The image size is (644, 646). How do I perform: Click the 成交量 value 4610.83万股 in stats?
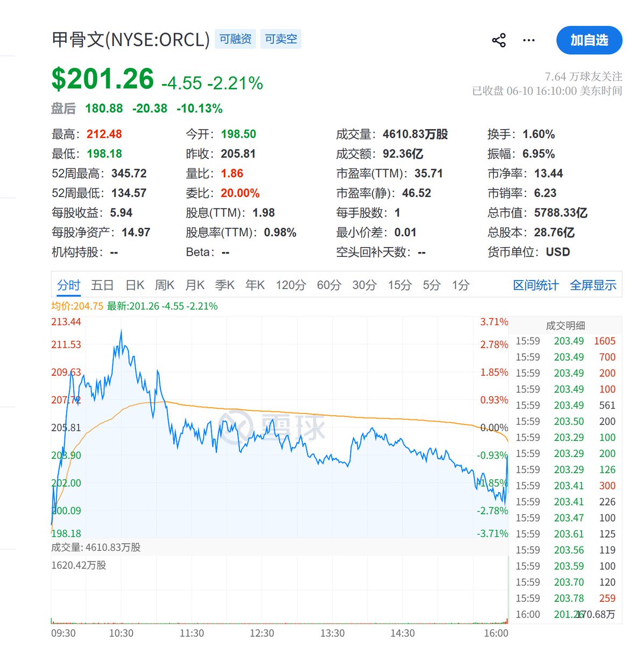tap(415, 134)
